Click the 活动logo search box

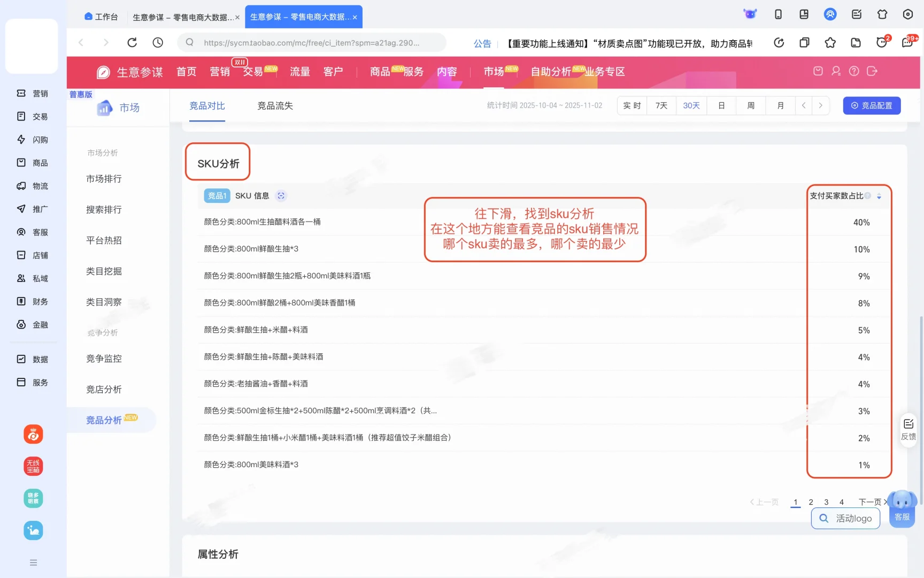(x=846, y=518)
